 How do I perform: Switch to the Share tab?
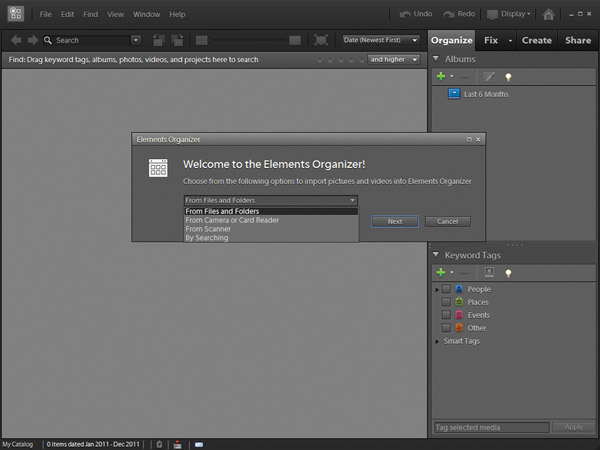point(578,41)
